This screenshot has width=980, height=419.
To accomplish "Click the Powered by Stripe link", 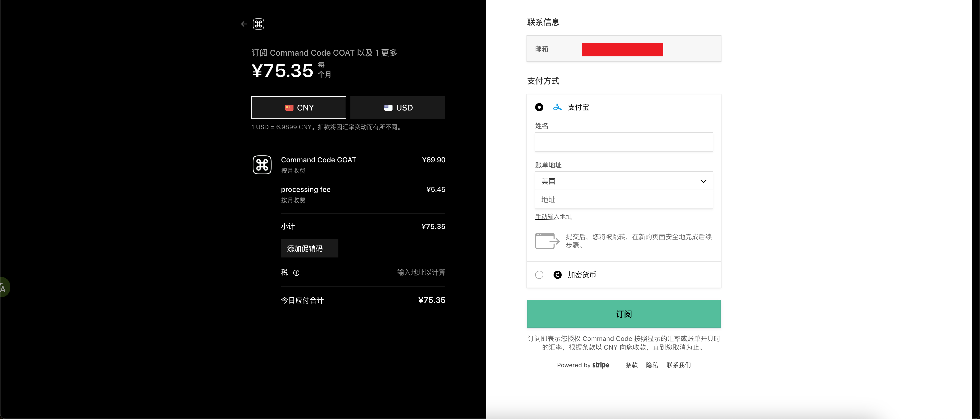I will (x=583, y=365).
